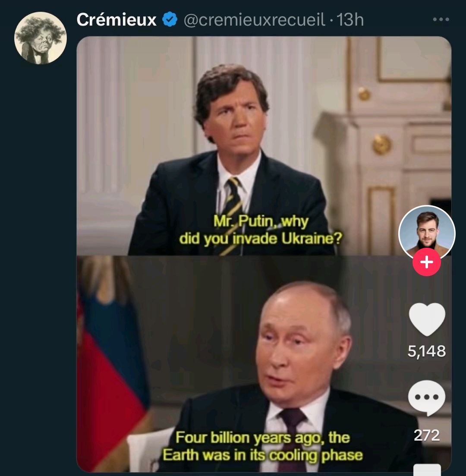
Task: Open Crémieux's profile avatar
Action: 41,38
